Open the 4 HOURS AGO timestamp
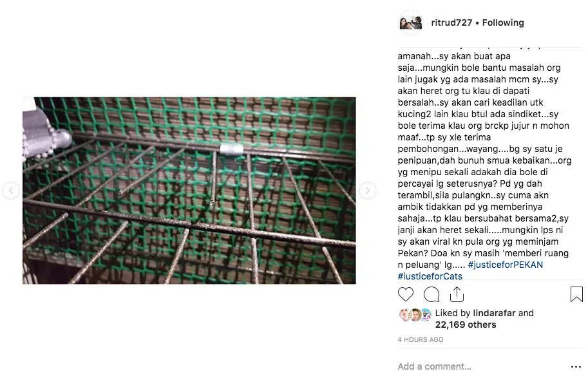 tap(421, 340)
